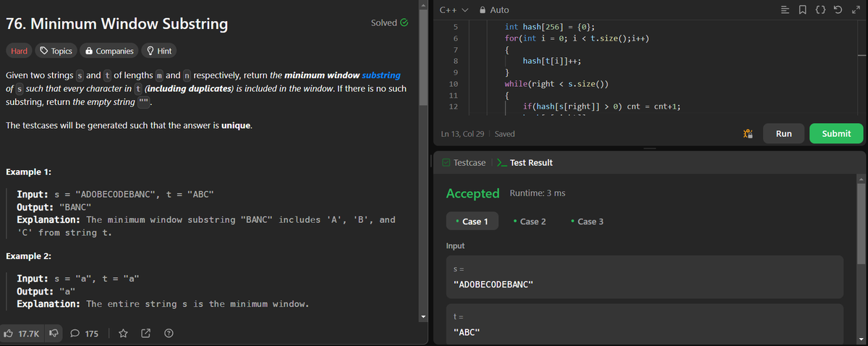Click code line 'hash[t[i]]++;'

coord(553,61)
